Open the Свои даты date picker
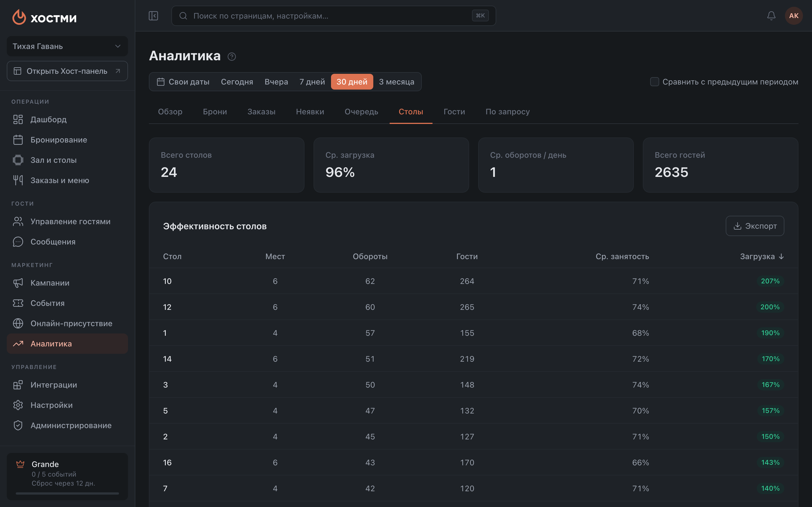The image size is (812, 507). click(x=183, y=82)
